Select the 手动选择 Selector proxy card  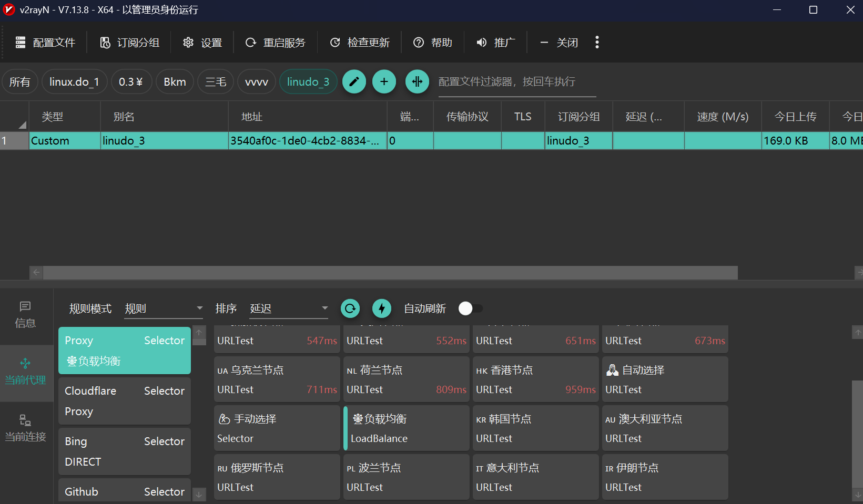click(x=277, y=428)
